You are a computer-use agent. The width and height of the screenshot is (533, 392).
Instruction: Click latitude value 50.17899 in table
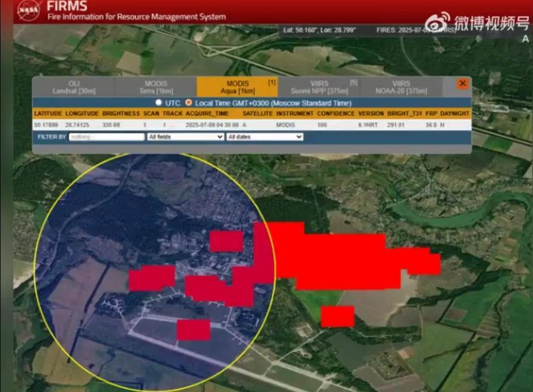[x=46, y=125]
